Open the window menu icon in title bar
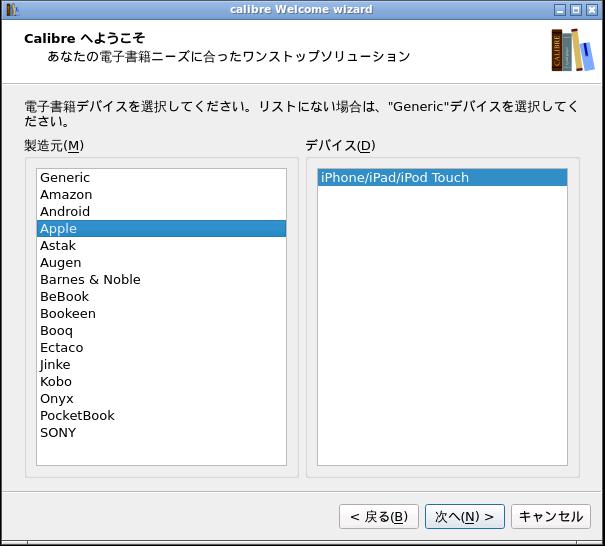The width and height of the screenshot is (605, 546). pos(12,9)
